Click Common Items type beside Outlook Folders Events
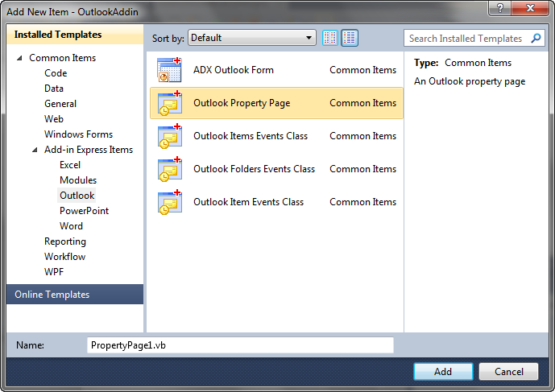 pos(362,169)
